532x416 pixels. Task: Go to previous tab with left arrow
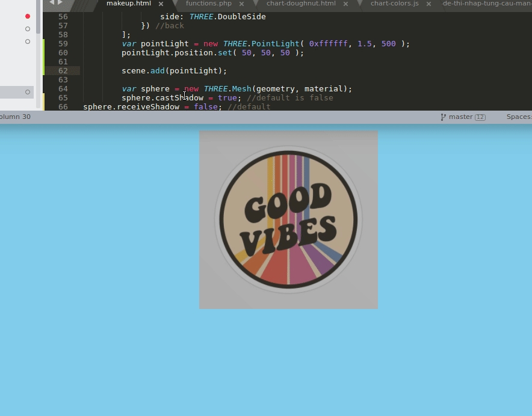coord(52,3)
